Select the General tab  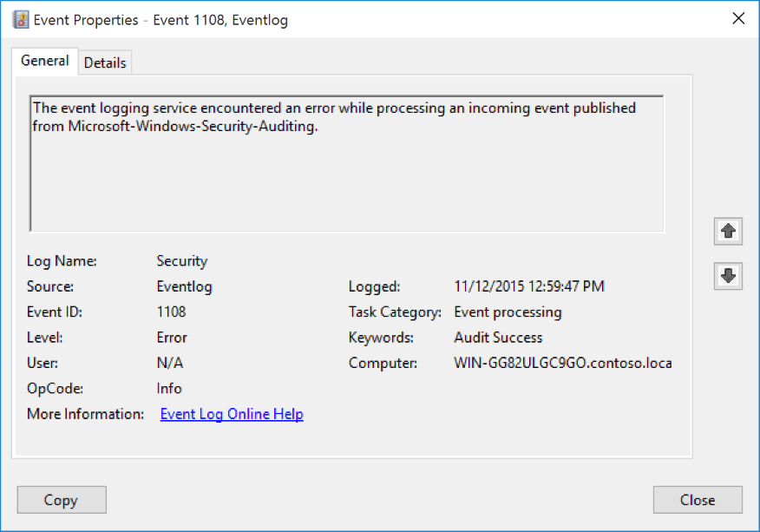[x=45, y=61]
